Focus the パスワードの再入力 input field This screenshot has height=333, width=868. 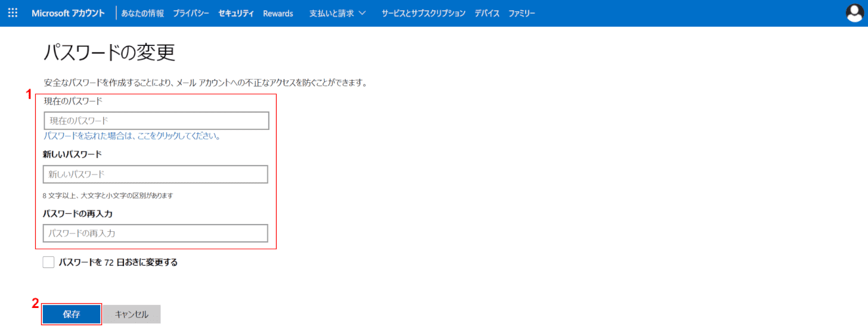156,234
